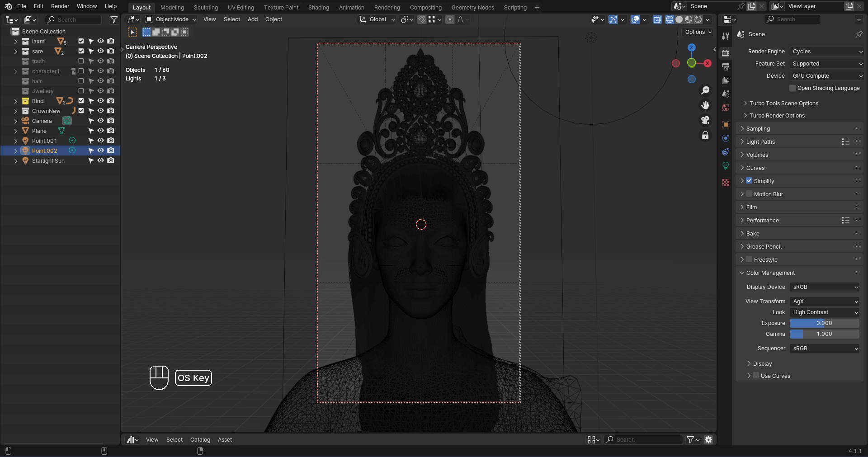Enable the trash collection checkbox
This screenshot has height=457, width=868.
(x=81, y=61)
